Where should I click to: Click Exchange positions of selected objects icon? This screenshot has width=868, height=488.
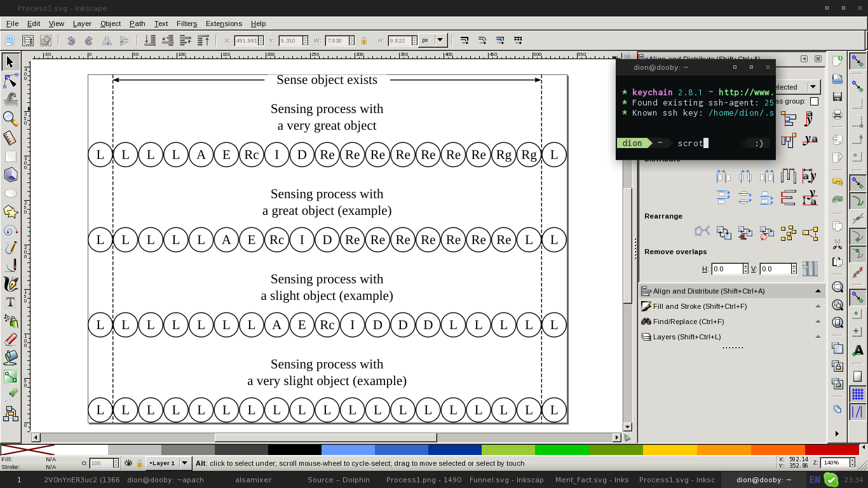(724, 233)
